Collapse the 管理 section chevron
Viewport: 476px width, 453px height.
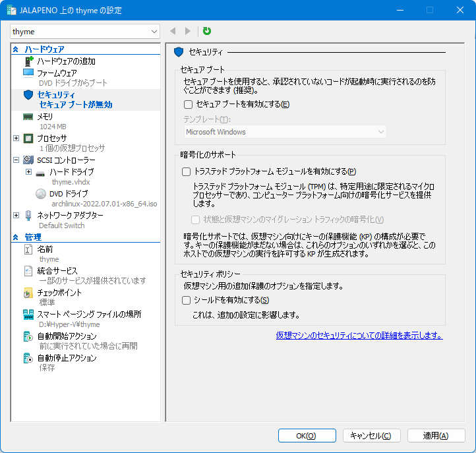click(16, 237)
